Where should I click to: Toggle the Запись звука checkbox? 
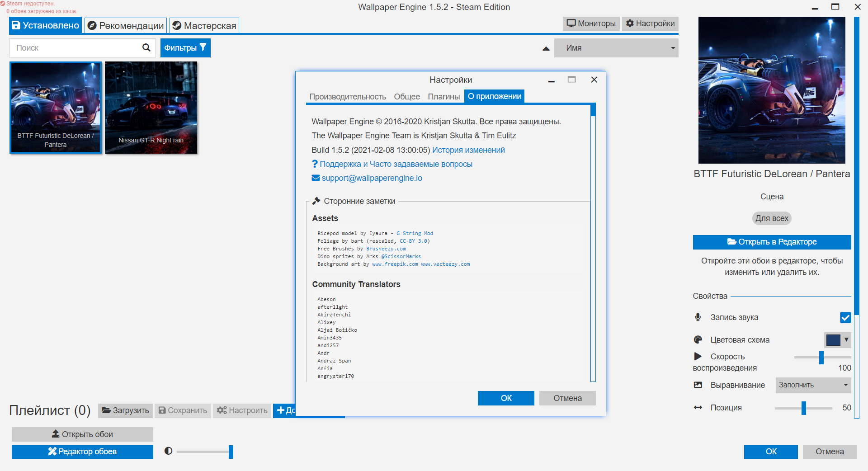click(845, 317)
